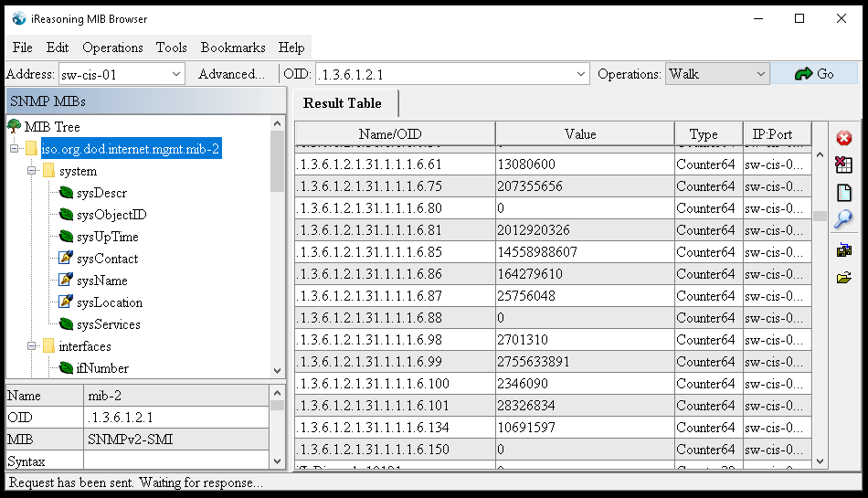This screenshot has height=498, width=868.
Task: Click the save results floppy disk icon
Action: 843,249
